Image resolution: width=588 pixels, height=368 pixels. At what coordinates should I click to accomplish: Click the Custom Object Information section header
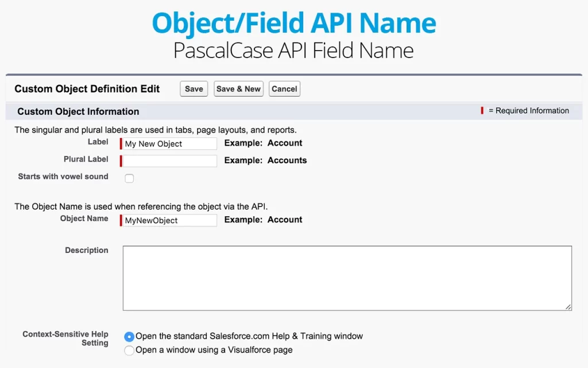coord(78,112)
